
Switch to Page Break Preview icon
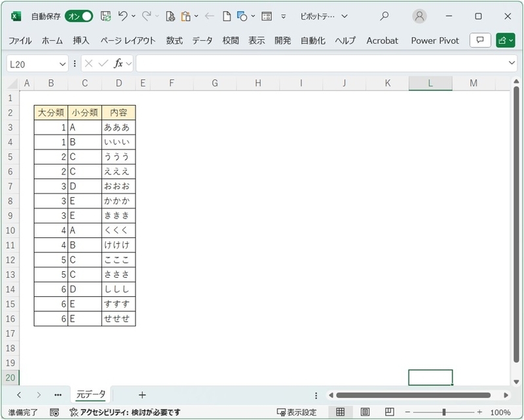point(389,412)
